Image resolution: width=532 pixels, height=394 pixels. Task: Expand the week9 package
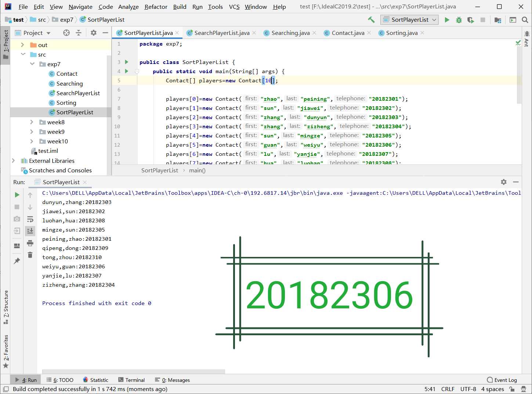pyautogui.click(x=32, y=132)
